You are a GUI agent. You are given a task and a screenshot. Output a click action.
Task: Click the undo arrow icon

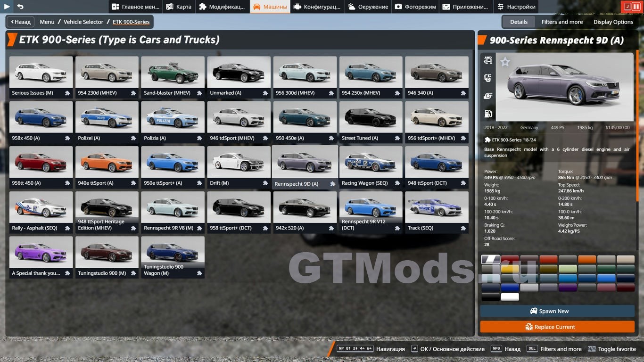(20, 7)
